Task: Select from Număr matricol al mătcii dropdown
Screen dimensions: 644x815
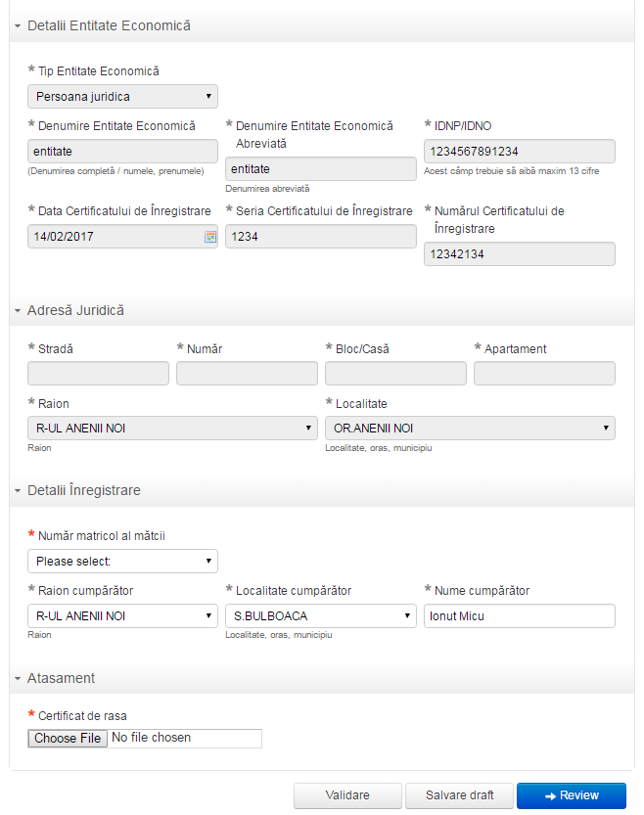Action: (122, 562)
